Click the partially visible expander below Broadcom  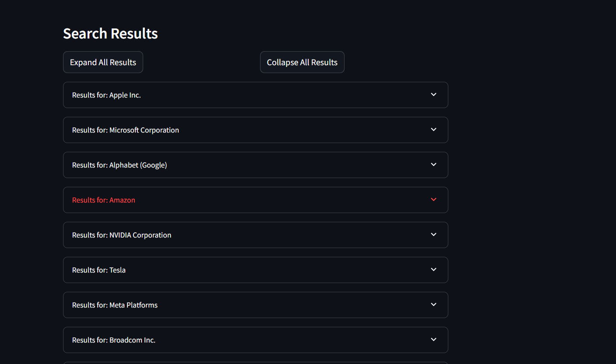(256, 363)
